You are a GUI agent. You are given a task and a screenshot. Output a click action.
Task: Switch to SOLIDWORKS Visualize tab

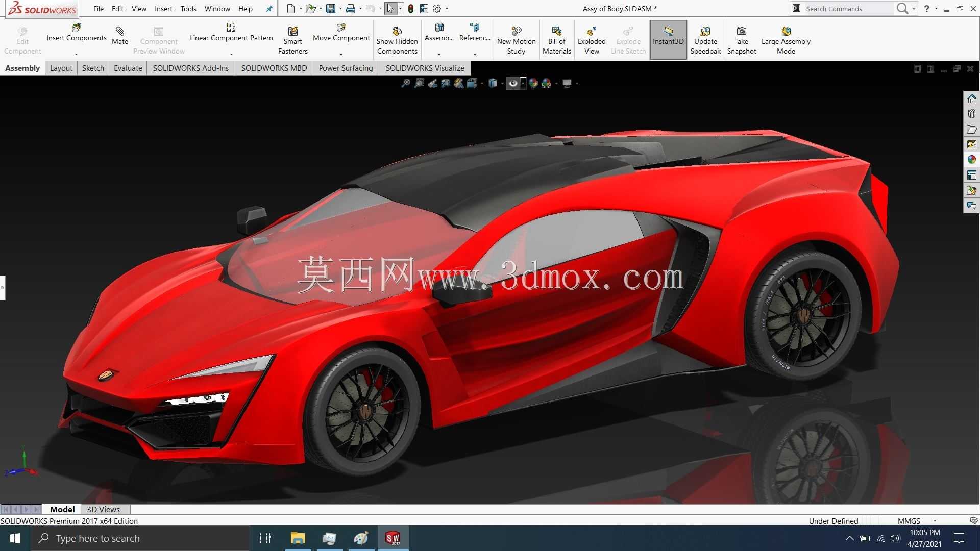click(425, 68)
